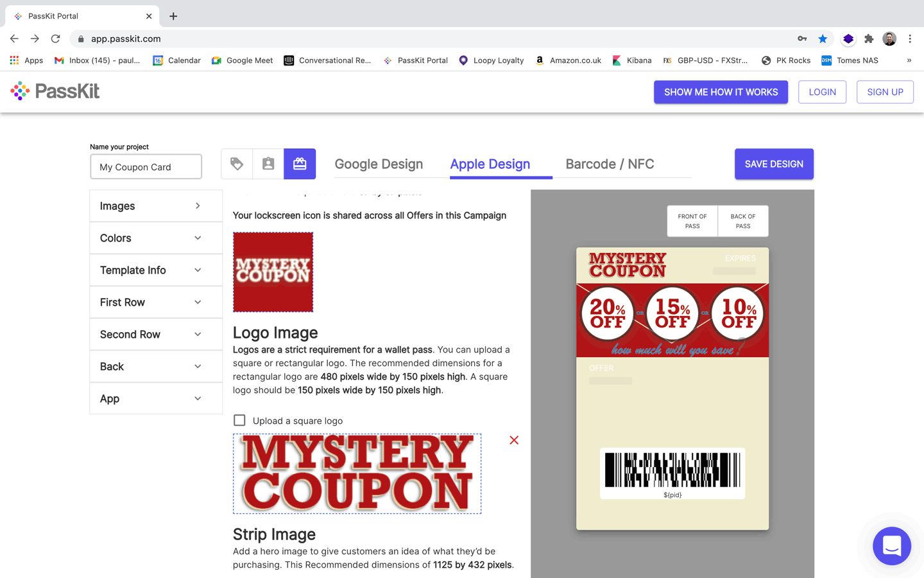Reload the browser page
The height and width of the screenshot is (578, 924).
[x=56, y=39]
